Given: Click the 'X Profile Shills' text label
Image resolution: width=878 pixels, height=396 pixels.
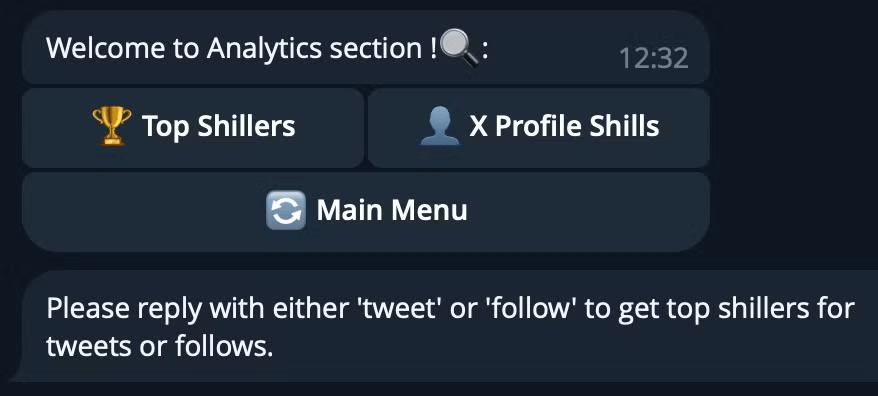Looking at the screenshot, I should [x=564, y=126].
